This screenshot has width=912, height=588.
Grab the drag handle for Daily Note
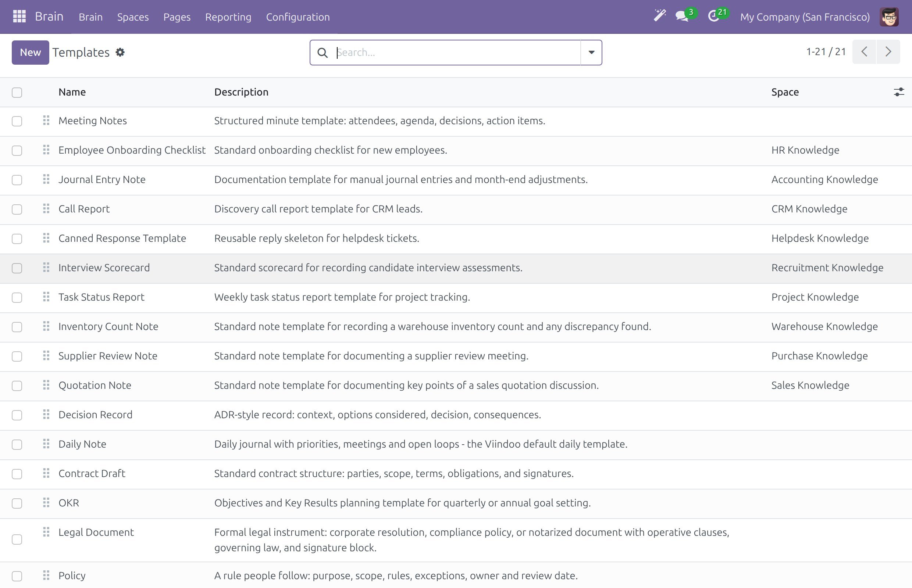click(46, 444)
